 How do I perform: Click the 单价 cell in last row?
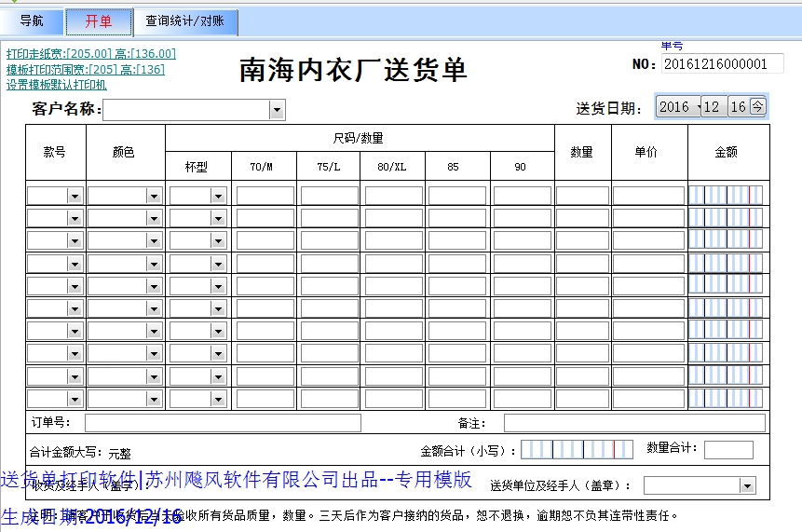[648, 399]
